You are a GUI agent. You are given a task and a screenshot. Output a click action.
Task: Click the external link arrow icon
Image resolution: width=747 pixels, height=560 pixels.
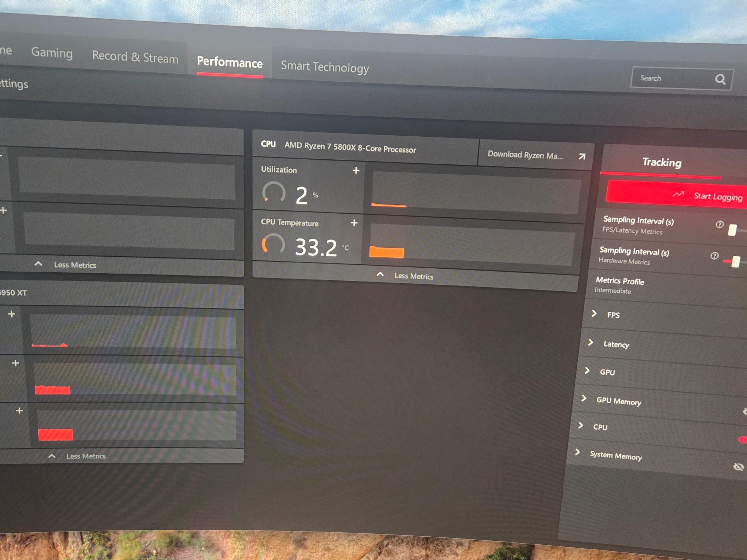pos(582,156)
